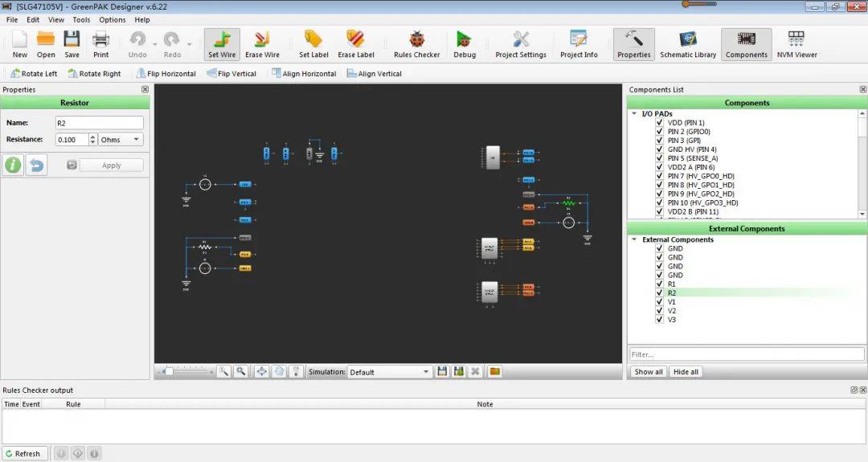Open Project Settings
This screenshot has height=462, width=868.
coord(520,44)
